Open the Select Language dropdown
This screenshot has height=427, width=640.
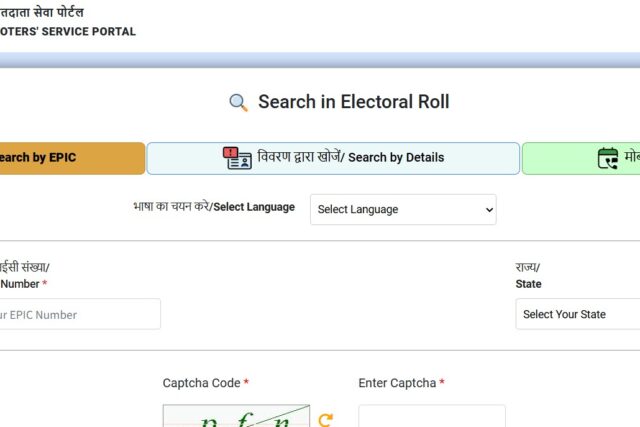(x=403, y=209)
